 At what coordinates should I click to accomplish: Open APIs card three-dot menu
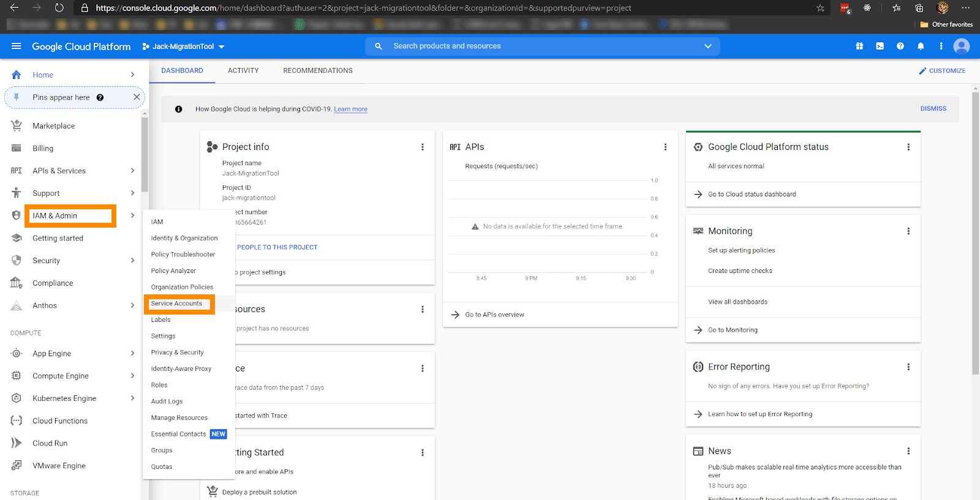point(665,147)
